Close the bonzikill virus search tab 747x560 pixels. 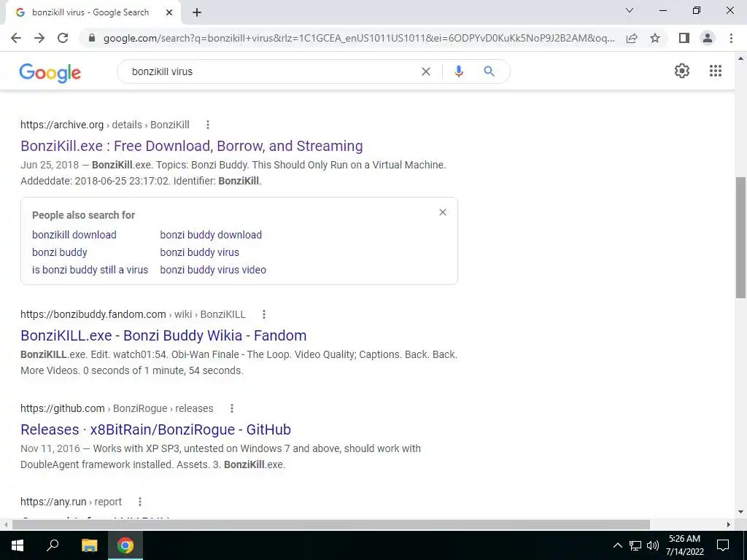169,13
